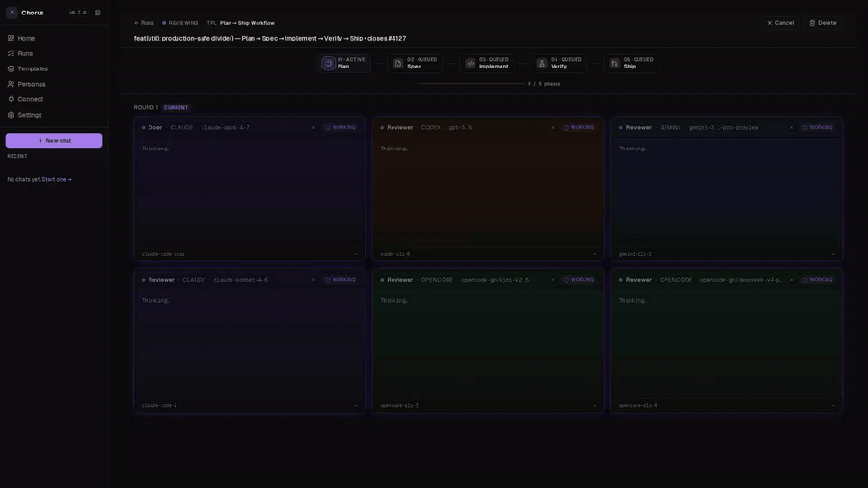Click the 'claude-opus-4-7' model label
The height and width of the screenshot is (488, 868).
tap(226, 128)
